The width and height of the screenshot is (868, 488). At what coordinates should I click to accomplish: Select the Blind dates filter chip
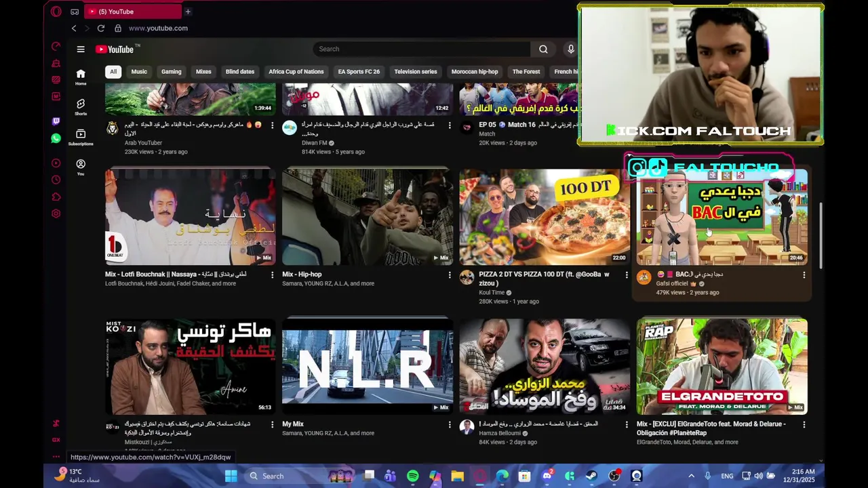240,72
